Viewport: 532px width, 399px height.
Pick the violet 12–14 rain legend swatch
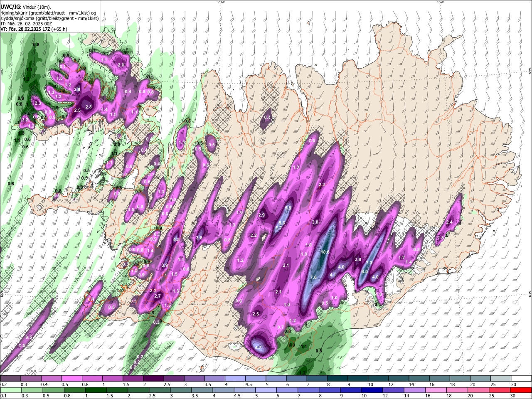click(x=393, y=390)
